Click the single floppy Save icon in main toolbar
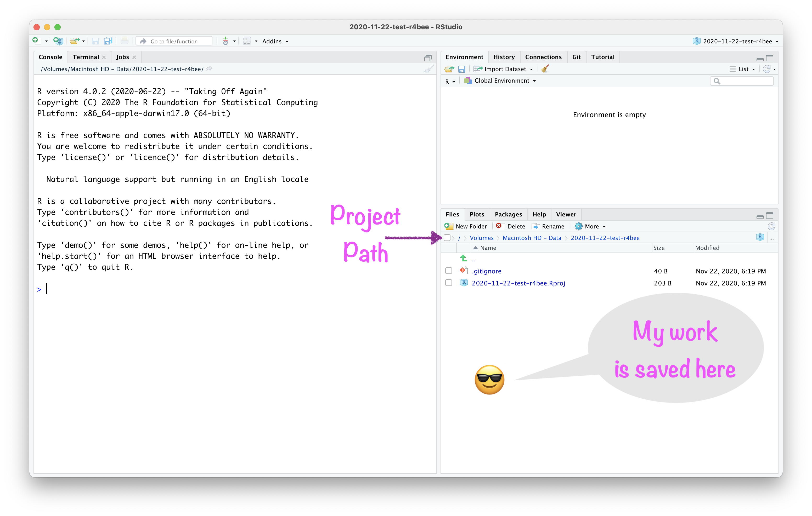Screen dimensions: 812x516 (95, 41)
